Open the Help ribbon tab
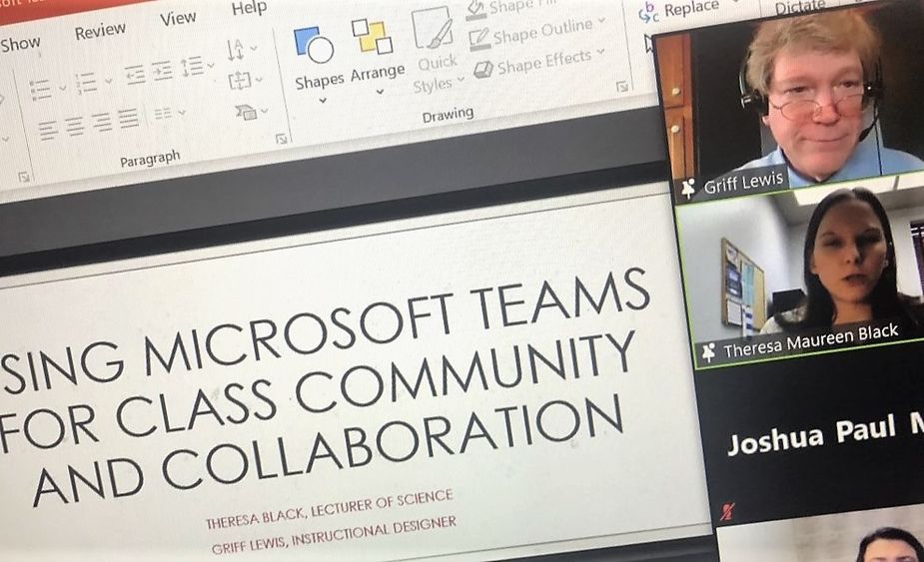Viewport: 924px width, 562px height. point(249,8)
